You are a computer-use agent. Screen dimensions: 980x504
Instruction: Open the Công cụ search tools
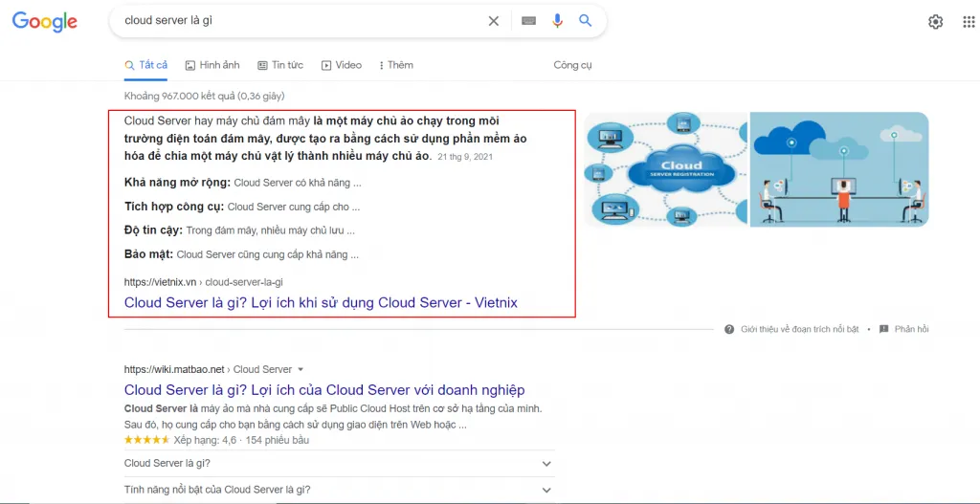(572, 65)
